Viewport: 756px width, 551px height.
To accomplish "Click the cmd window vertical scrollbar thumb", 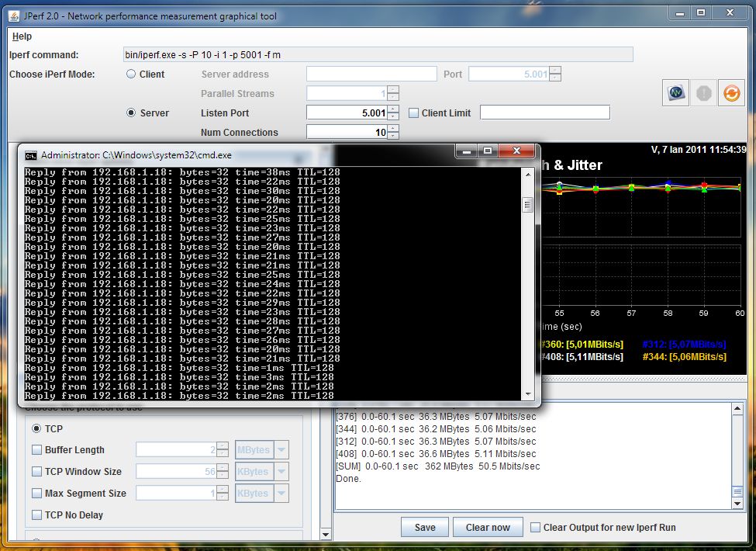I will click(x=527, y=206).
